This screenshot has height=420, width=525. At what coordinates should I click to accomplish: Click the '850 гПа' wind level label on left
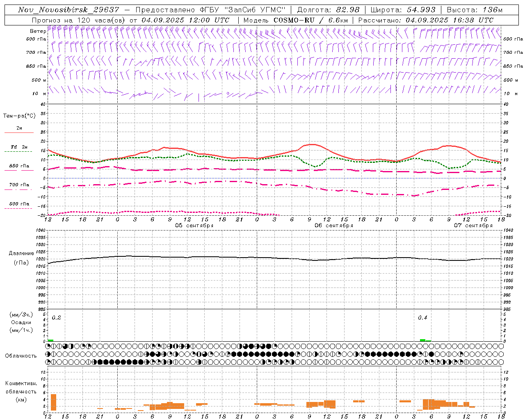(36, 66)
